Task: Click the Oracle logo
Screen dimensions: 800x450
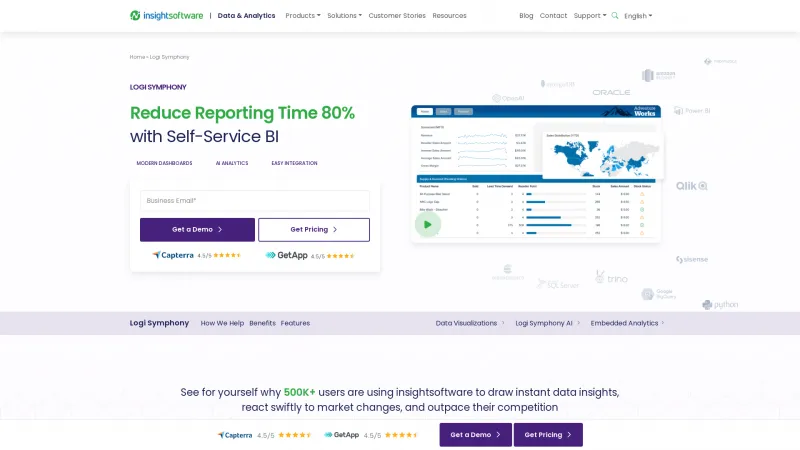Action: pos(611,92)
